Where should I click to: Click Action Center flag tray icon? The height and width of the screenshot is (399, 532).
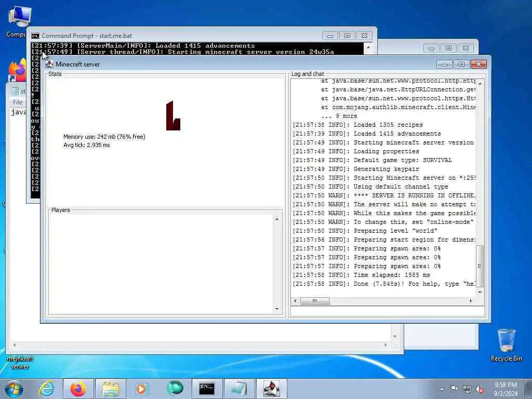pyautogui.click(x=454, y=389)
